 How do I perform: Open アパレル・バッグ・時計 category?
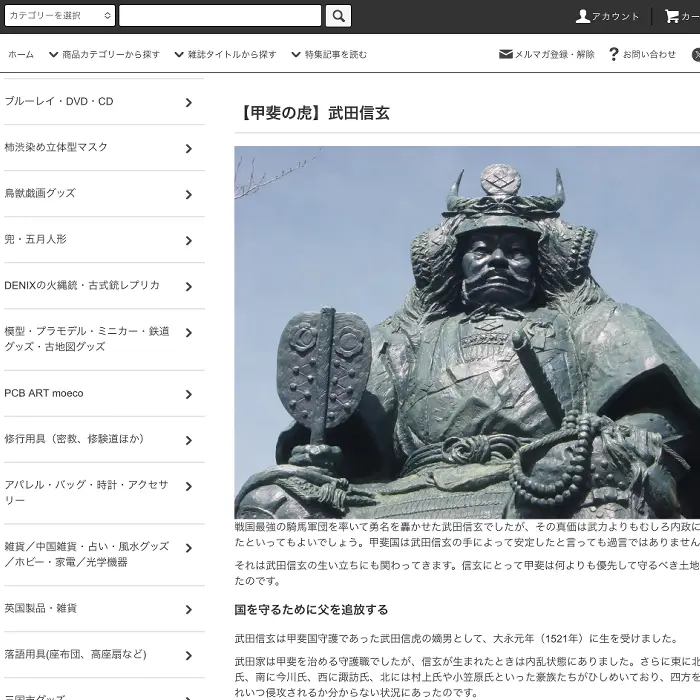86,492
